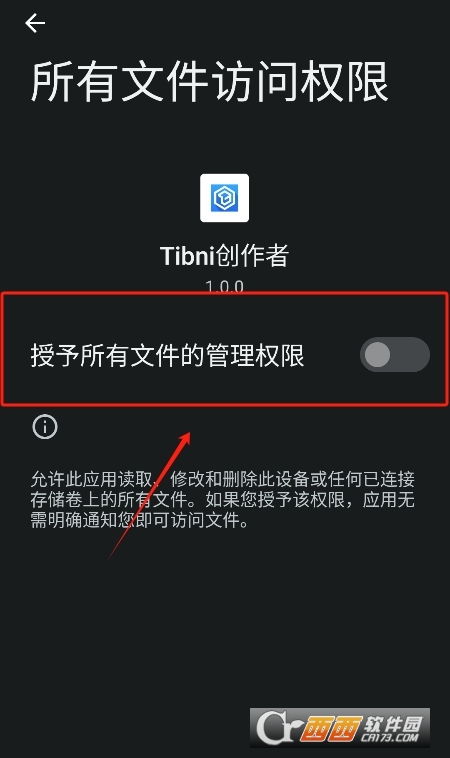The height and width of the screenshot is (758, 450).
Task: Toggle the 授予所有文件的管理权限 row
Action: tap(225, 355)
